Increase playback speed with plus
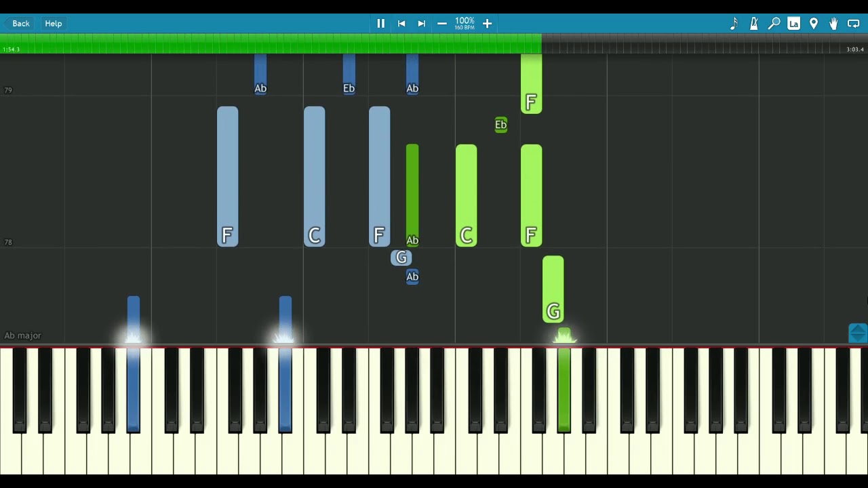Screen dimensions: 868x488 click(x=487, y=24)
